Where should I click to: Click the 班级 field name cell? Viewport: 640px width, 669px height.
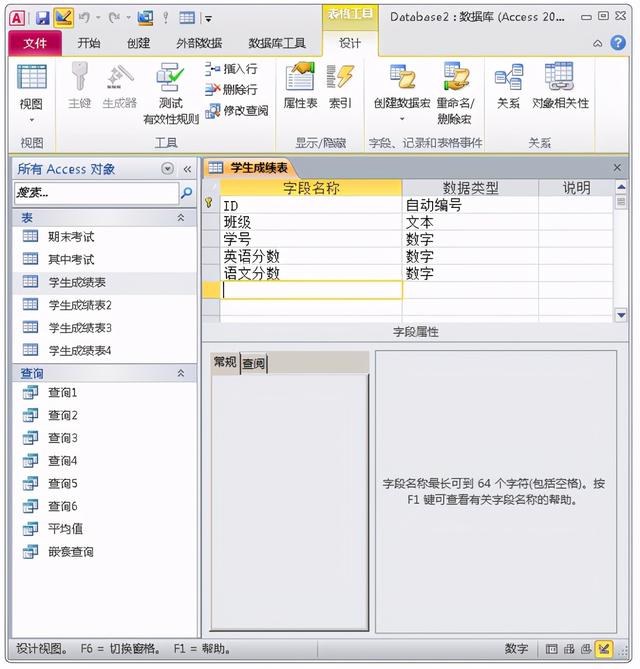[311, 222]
